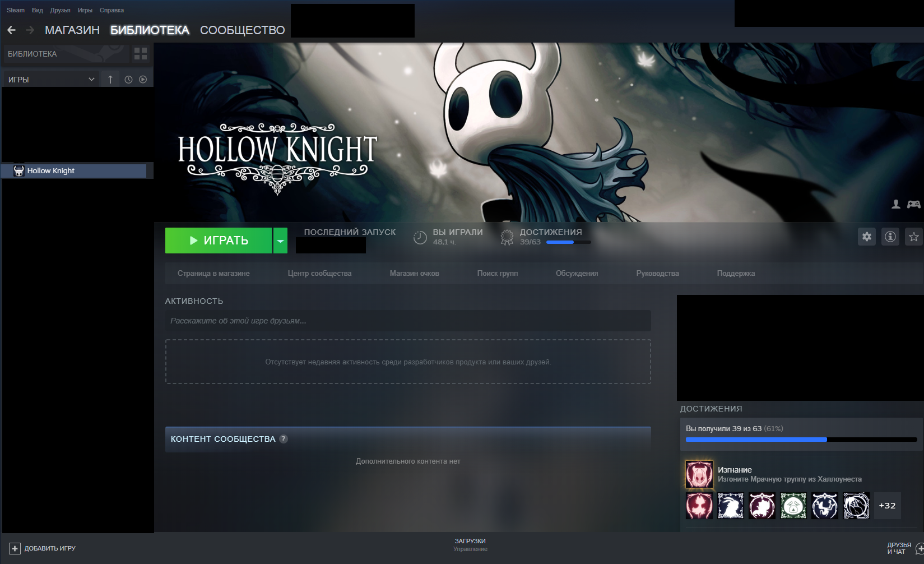
Task: Open the Steam menu
Action: [x=16, y=10]
